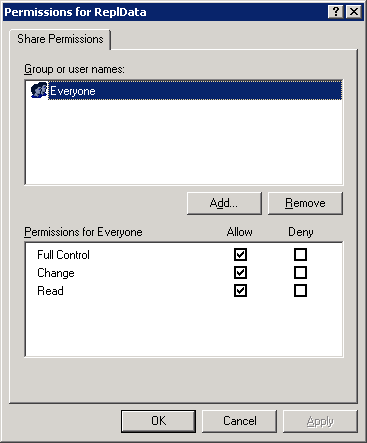Check Deny for Read permission
Viewport: 367px width, 443px height.
(300, 291)
